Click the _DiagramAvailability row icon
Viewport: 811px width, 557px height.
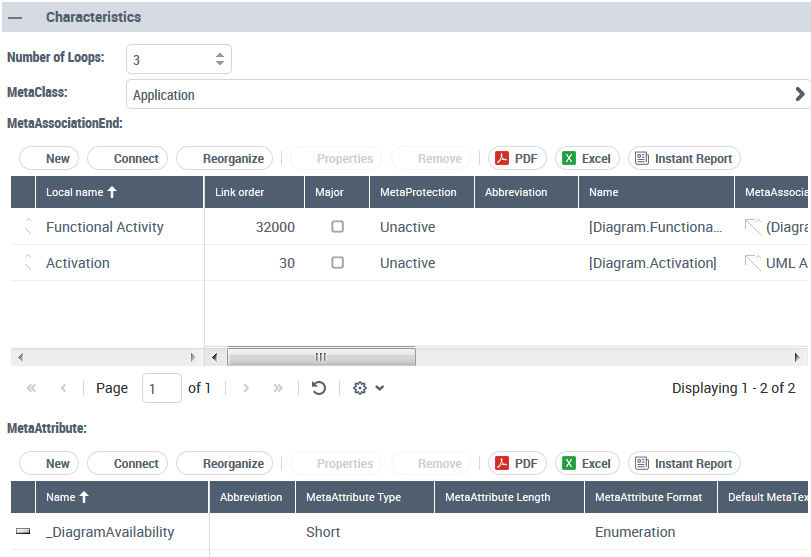(24, 532)
